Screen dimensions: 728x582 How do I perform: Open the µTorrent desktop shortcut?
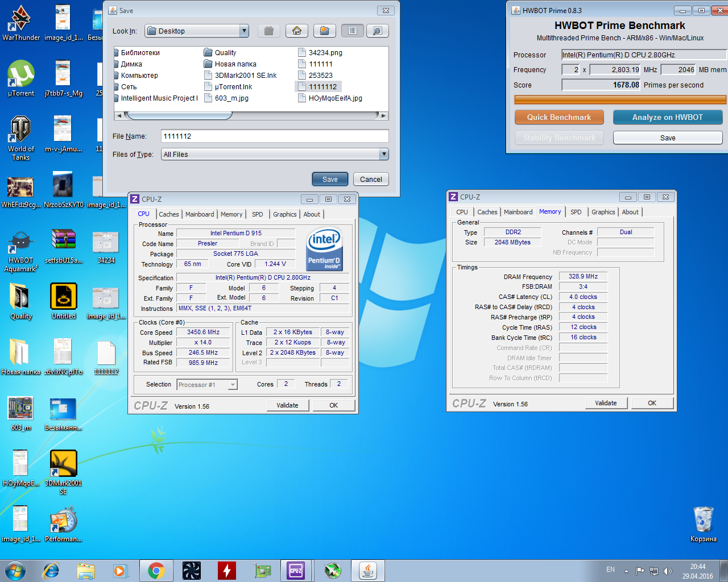click(21, 78)
